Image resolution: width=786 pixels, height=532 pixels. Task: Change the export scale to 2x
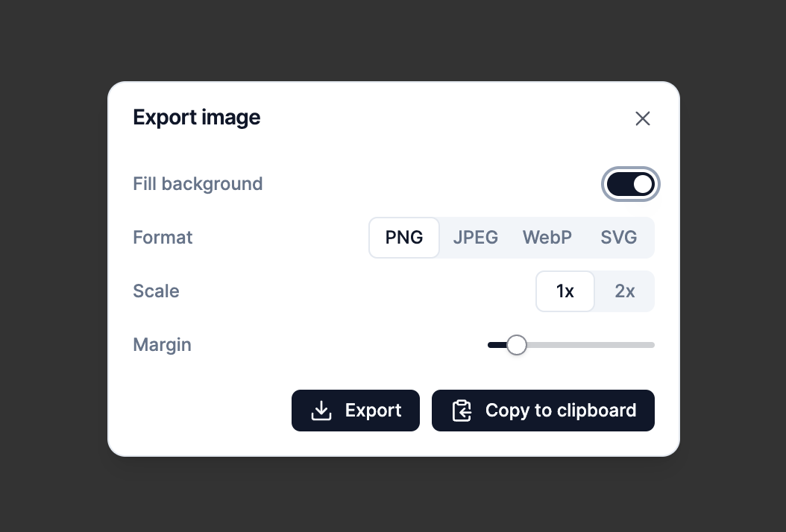click(624, 291)
